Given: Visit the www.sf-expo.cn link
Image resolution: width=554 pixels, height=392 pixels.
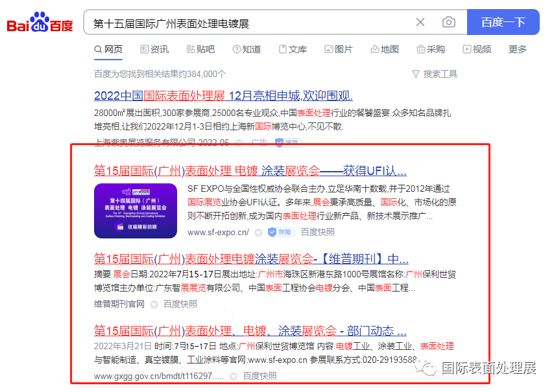Looking at the screenshot, I should point(218,232).
